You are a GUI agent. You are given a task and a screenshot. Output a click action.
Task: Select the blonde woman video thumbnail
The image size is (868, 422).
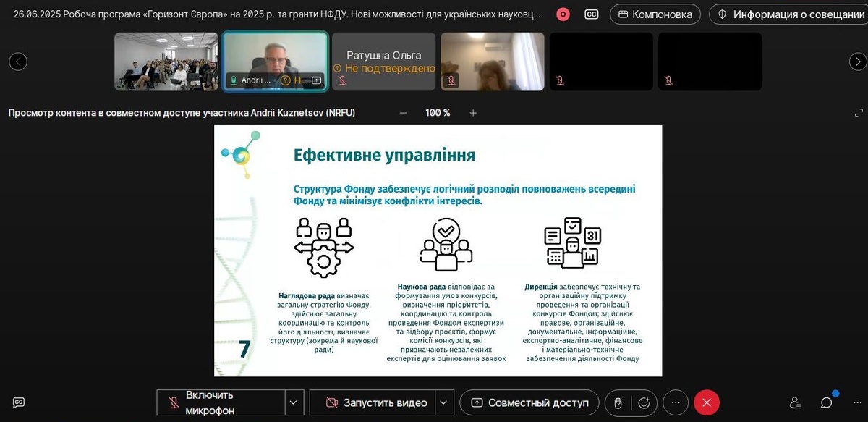pyautogui.click(x=493, y=62)
